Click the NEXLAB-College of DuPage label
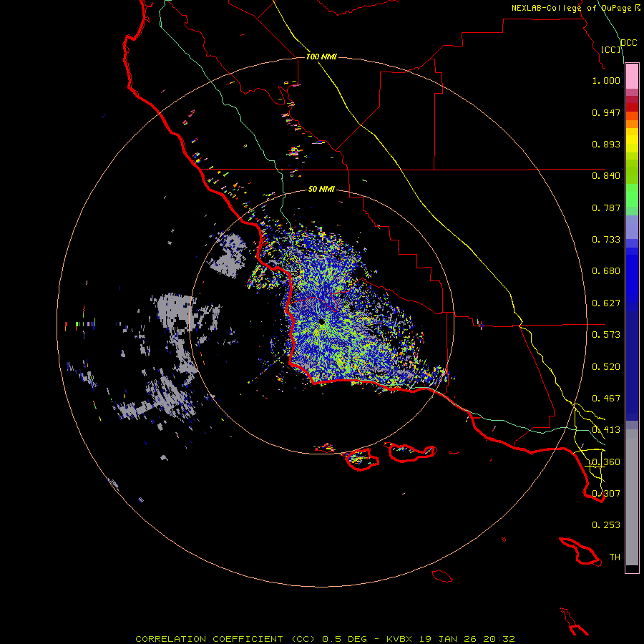 coord(572,8)
